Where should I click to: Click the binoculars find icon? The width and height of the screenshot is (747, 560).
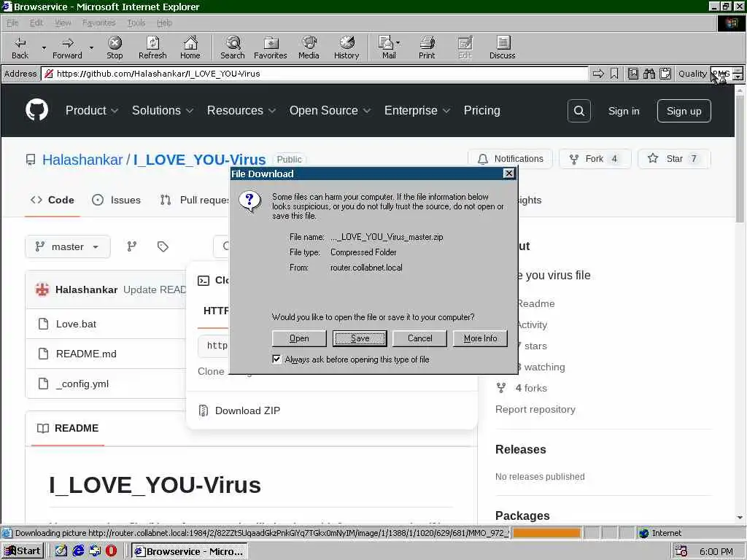(x=649, y=74)
